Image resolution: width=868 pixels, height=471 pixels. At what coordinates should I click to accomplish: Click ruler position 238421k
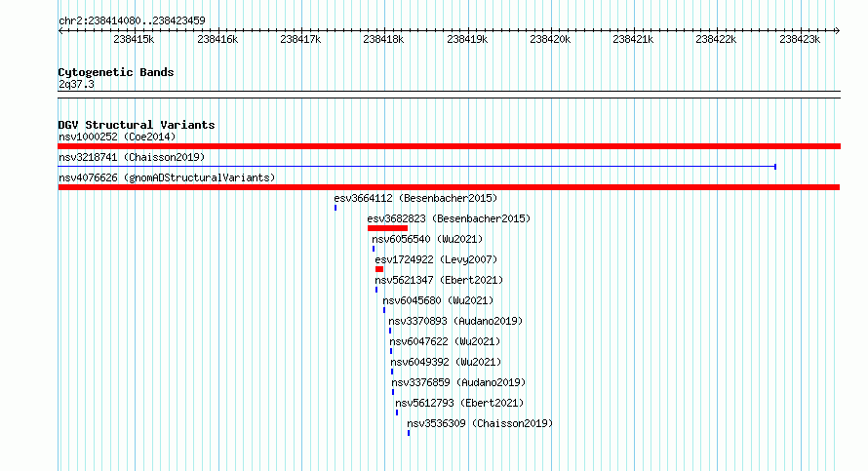click(633, 39)
